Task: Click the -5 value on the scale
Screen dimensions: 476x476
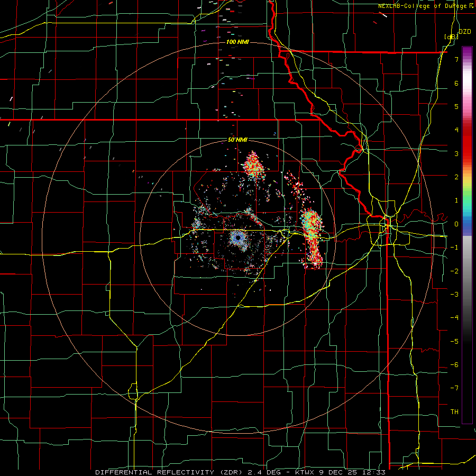Action: (454, 341)
